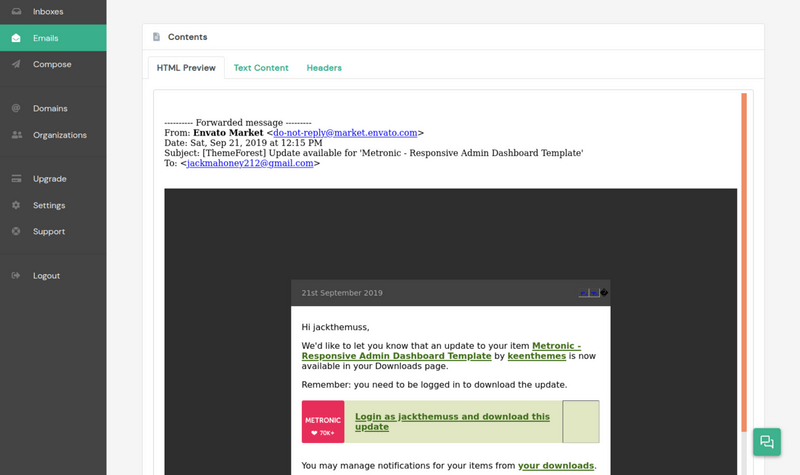
Task: Click the 'Hi jackthemuss,' greeting text
Action: tap(335, 327)
